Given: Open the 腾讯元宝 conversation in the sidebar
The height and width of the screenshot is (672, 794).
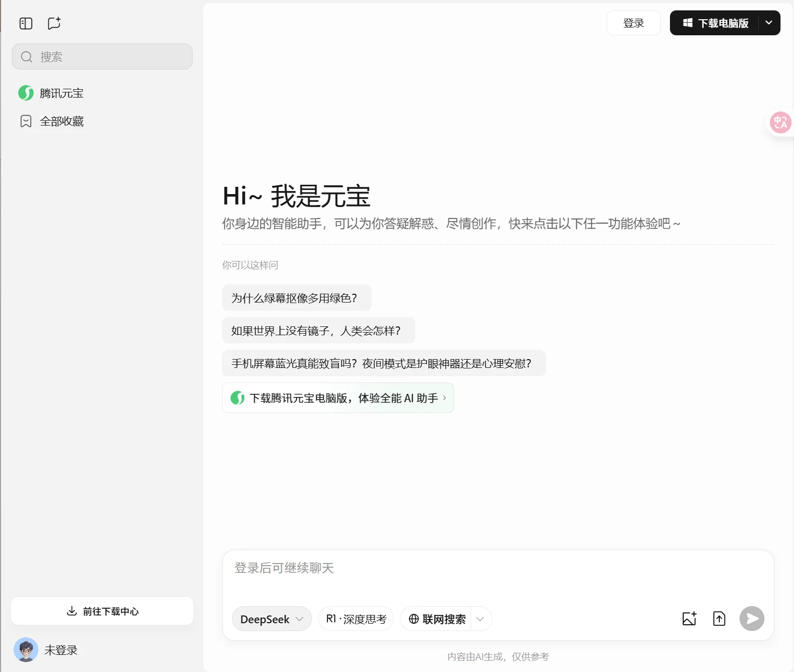Looking at the screenshot, I should coord(102,93).
